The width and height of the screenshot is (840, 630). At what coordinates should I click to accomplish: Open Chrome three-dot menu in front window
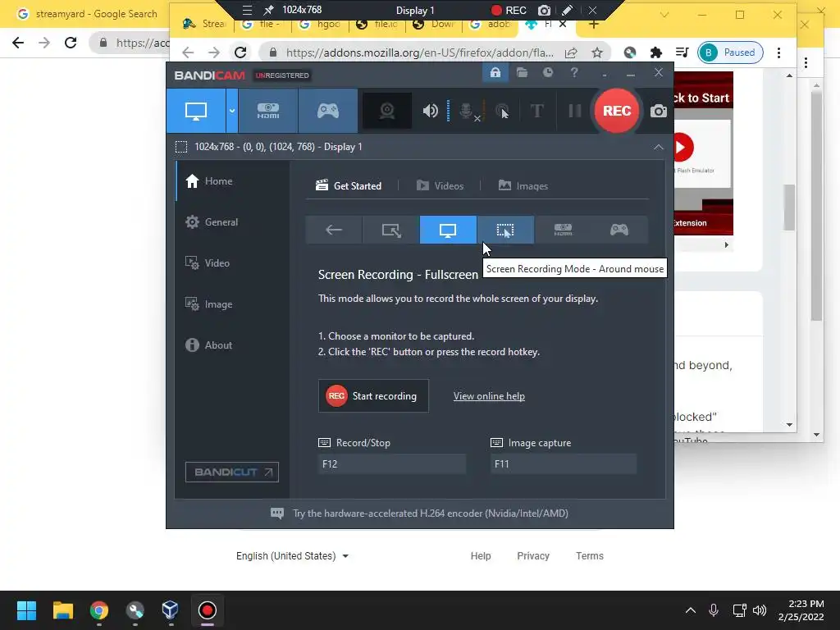tap(779, 52)
